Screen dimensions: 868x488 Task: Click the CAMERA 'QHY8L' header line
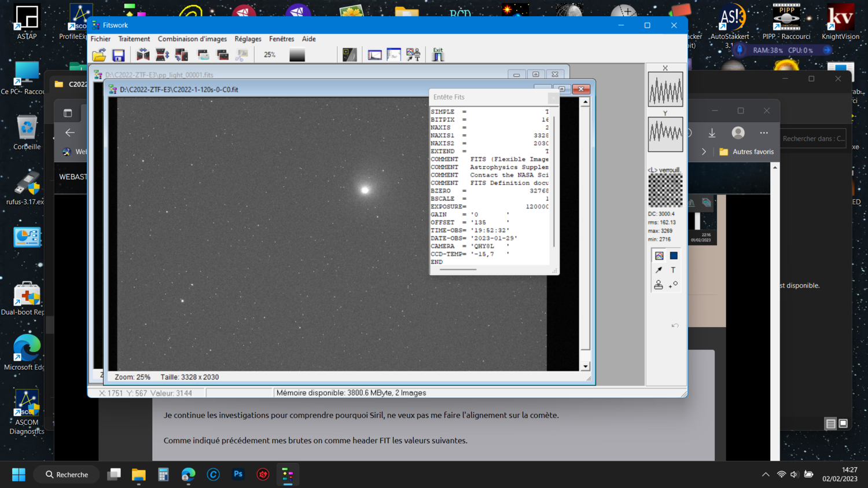click(x=470, y=246)
